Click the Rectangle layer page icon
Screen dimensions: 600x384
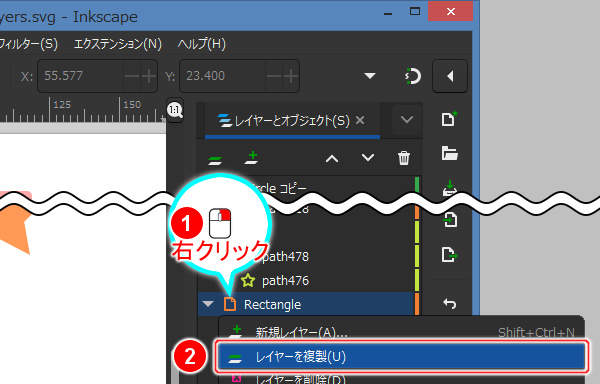[230, 304]
